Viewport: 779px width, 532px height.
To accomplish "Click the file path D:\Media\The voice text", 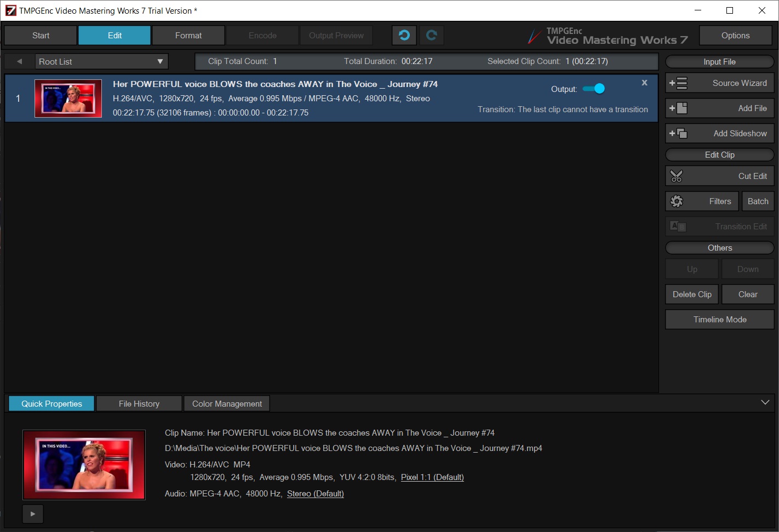I will click(353, 448).
